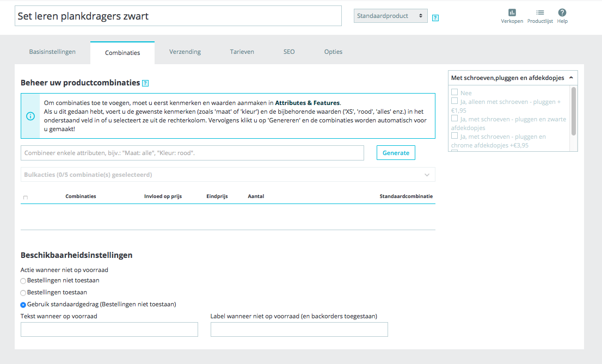Toggle select-all checkbox in combinations table header
Image resolution: width=602 pixels, height=364 pixels.
click(x=26, y=198)
